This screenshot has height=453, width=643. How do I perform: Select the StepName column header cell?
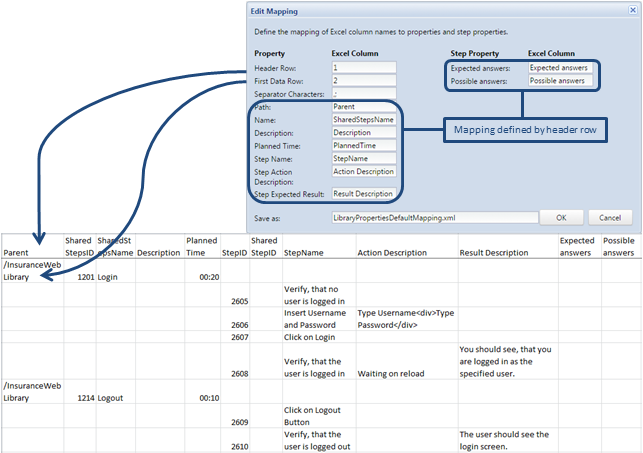click(317, 253)
